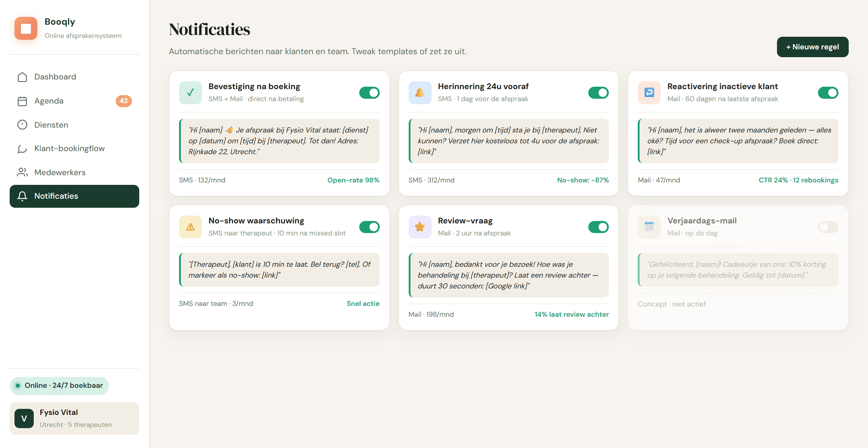Click SMS naar team · 3/mnd text

tap(216, 303)
